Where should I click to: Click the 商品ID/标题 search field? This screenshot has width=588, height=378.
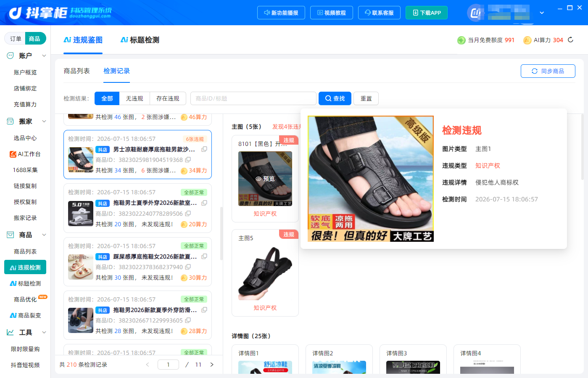point(253,98)
